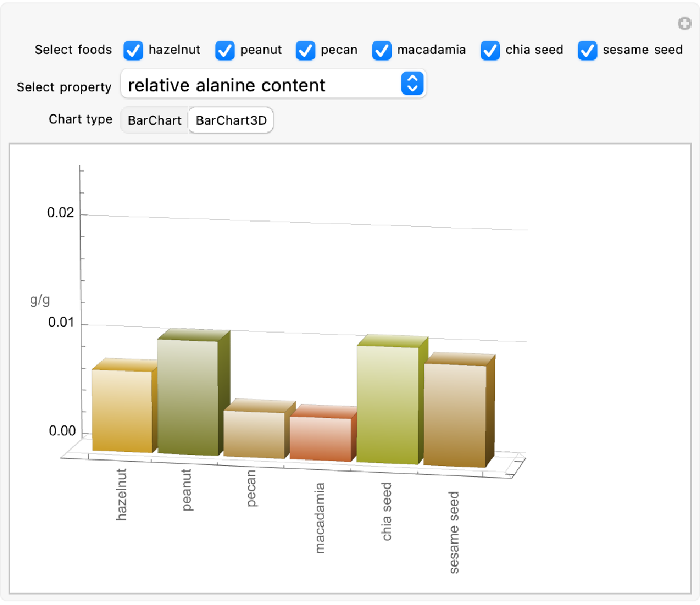Switch chart type to BarChart
700x605 pixels.
point(154,121)
